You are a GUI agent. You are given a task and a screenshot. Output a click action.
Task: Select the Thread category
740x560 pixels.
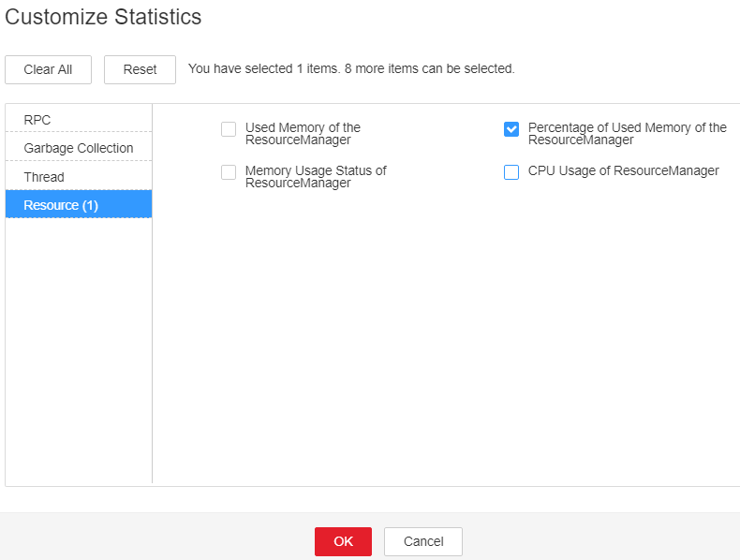[79, 177]
